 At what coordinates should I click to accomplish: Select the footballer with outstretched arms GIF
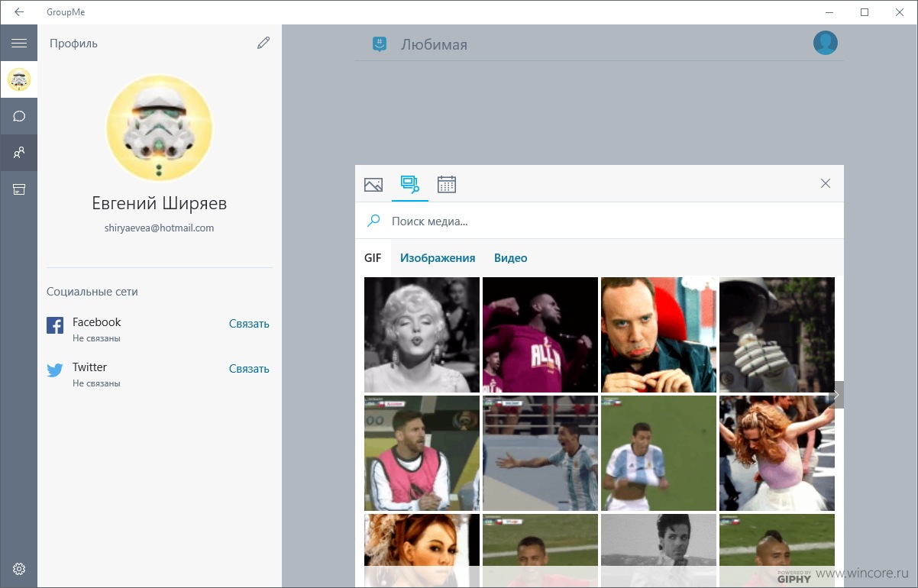coord(540,453)
